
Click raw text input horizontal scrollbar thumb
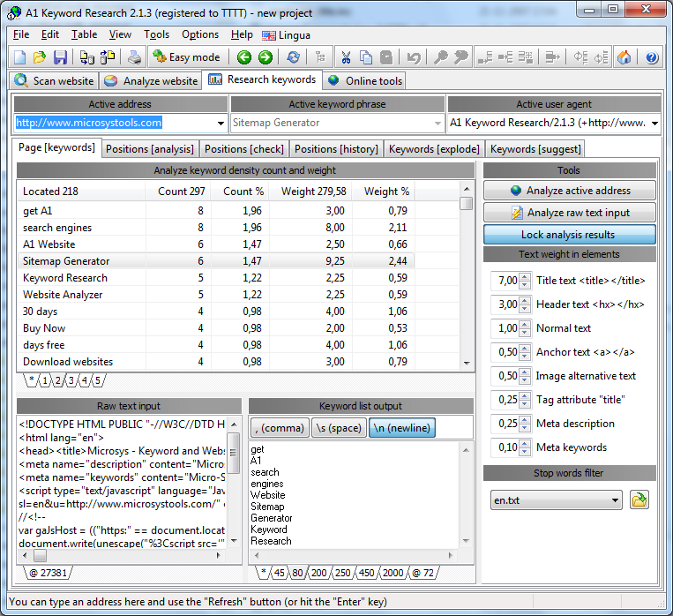point(41,555)
